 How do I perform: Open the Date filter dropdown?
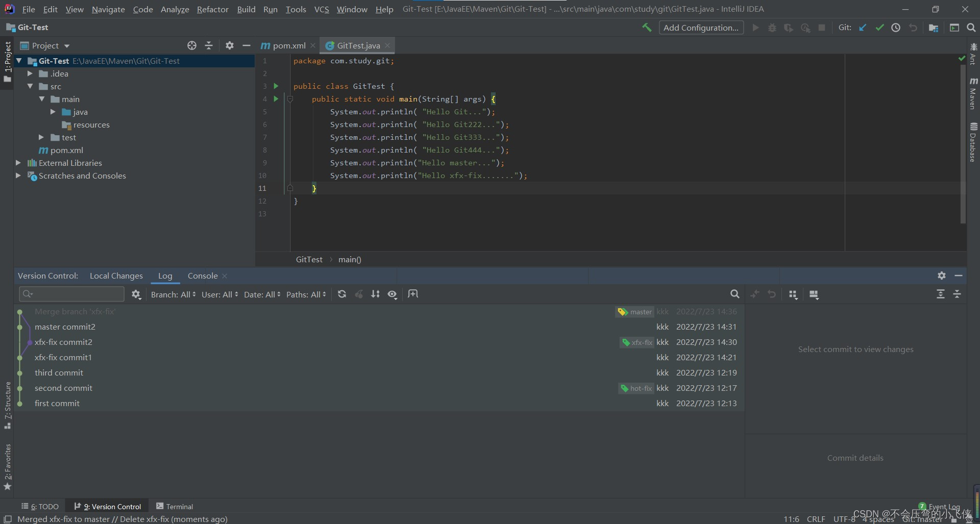click(x=262, y=294)
